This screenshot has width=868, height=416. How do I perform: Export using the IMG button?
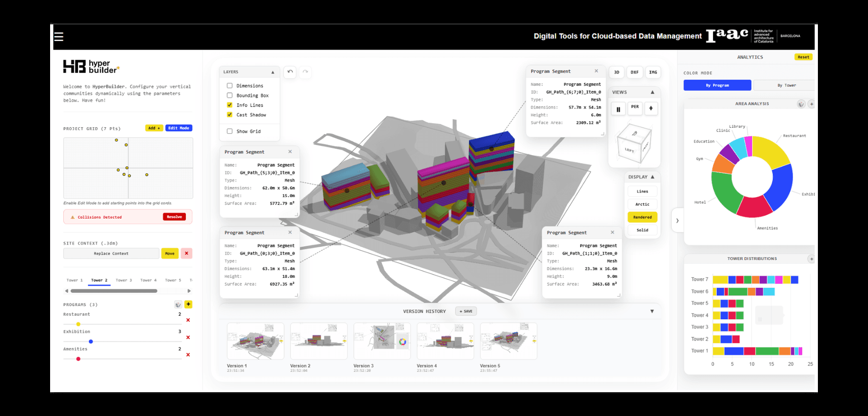(653, 72)
